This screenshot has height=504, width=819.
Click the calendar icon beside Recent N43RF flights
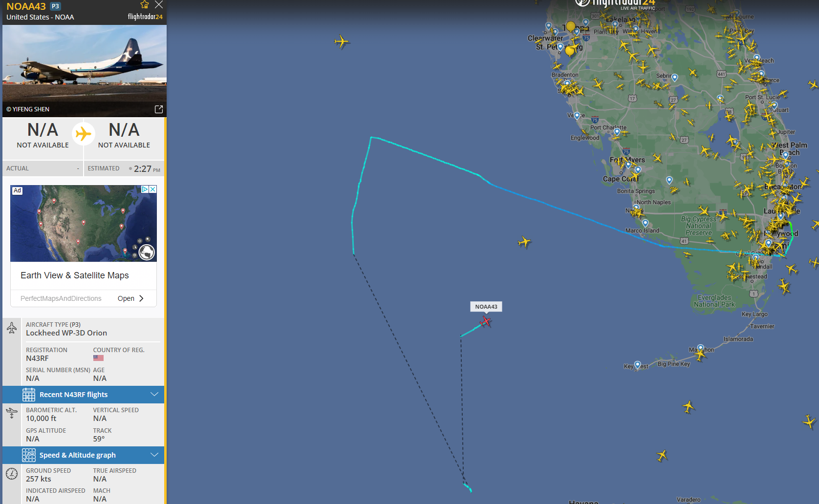coord(29,395)
